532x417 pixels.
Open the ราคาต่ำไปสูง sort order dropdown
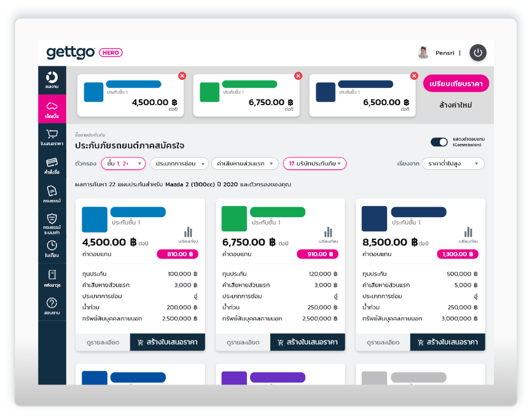click(x=453, y=164)
